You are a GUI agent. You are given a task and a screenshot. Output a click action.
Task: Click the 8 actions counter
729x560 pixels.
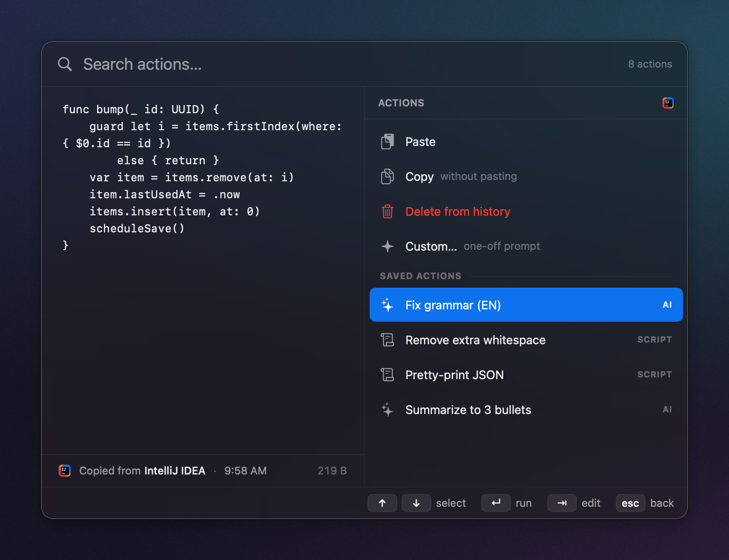coord(650,64)
